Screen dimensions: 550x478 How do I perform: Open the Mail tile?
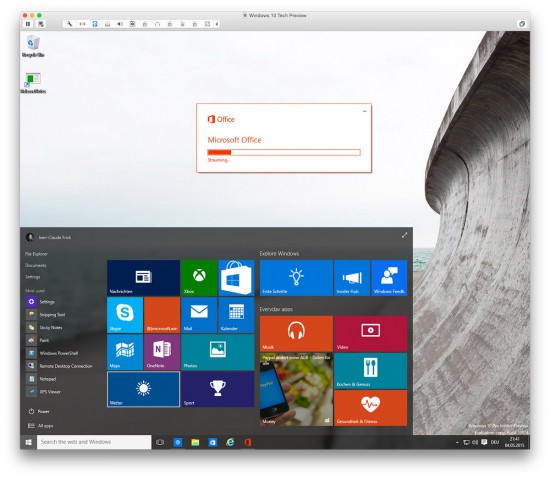coord(199,315)
